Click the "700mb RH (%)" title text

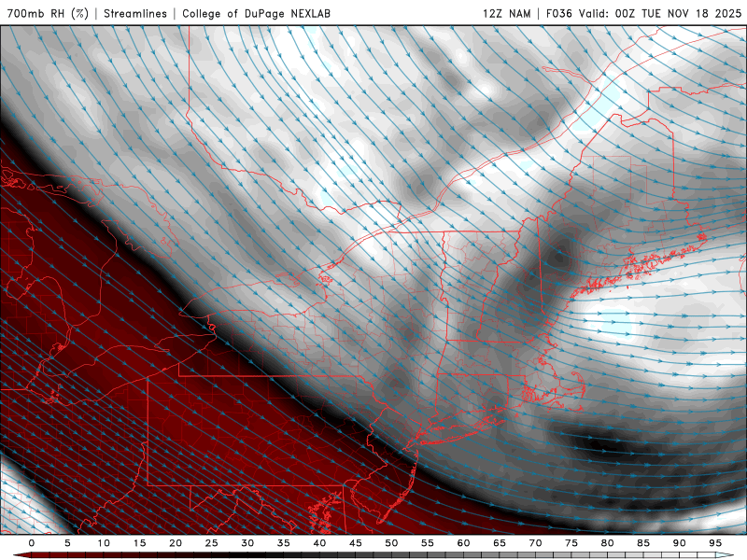[48, 13]
